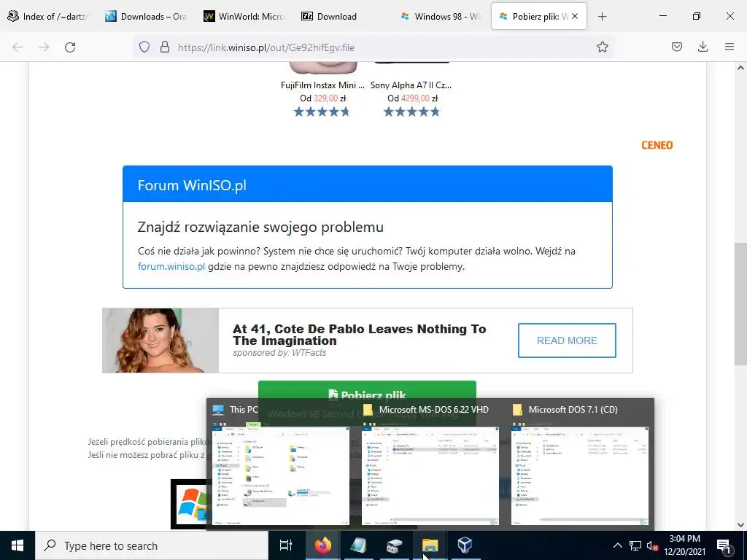Click the fifth taskbar app icon
The width and height of the screenshot is (747, 560).
(394, 545)
